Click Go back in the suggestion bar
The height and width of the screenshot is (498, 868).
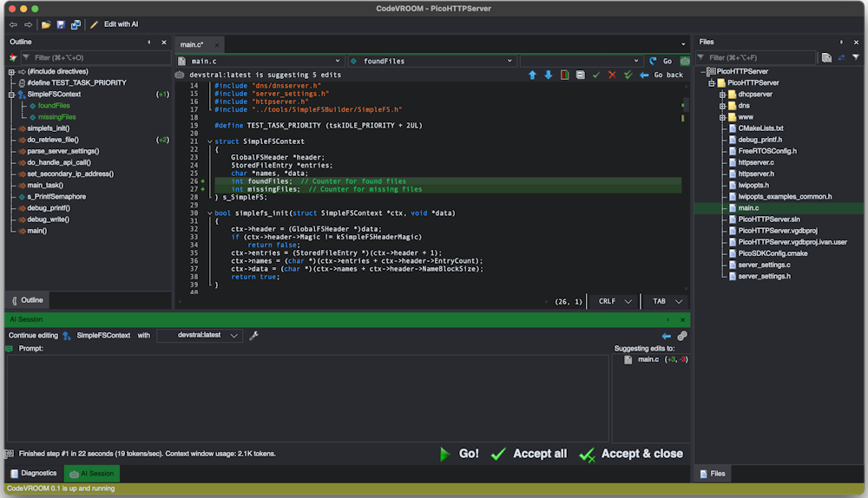pos(661,75)
